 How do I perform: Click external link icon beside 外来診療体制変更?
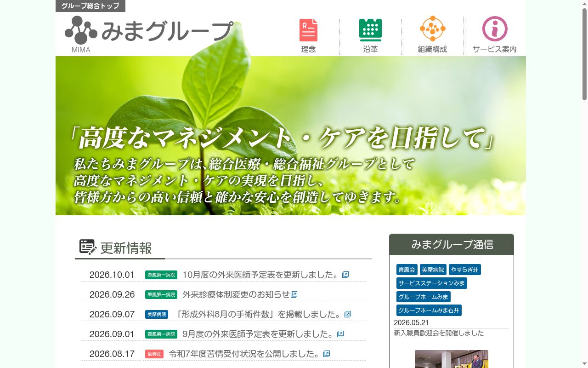click(x=294, y=294)
